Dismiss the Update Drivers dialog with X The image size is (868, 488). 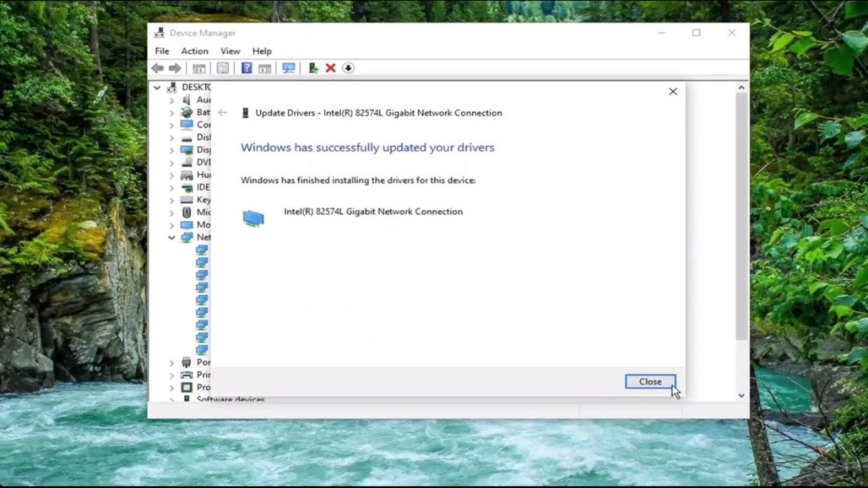pos(673,91)
